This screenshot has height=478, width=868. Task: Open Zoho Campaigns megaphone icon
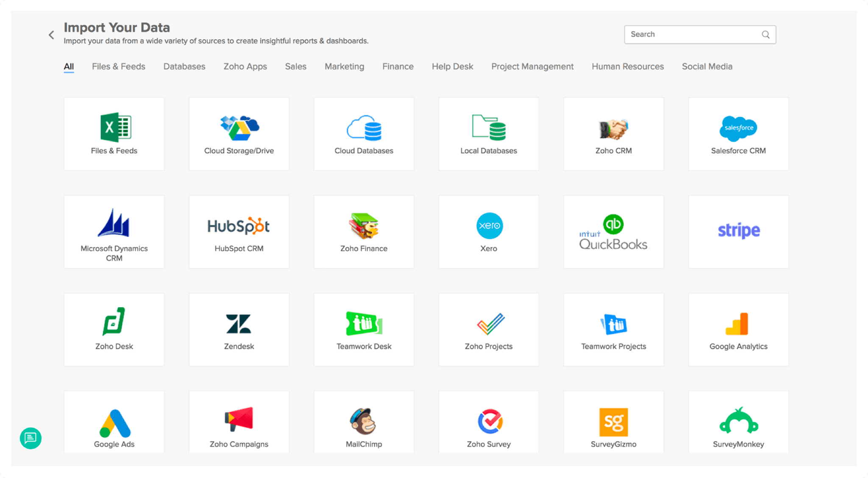point(239,419)
